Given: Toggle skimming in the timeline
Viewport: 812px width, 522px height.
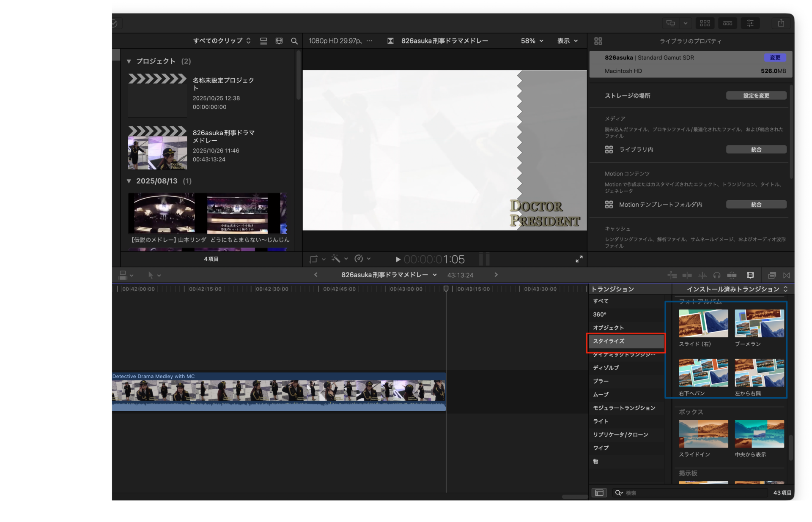Looking at the screenshot, I should coord(687,275).
